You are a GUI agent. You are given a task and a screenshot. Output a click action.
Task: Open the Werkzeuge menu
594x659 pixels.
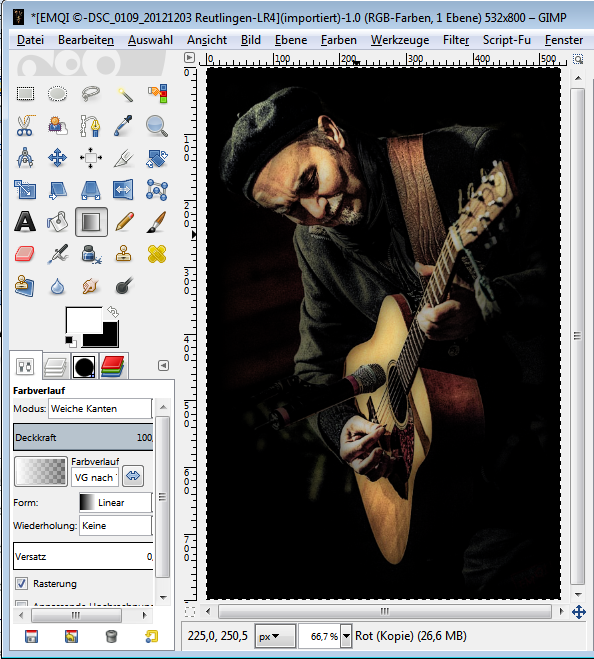point(400,40)
